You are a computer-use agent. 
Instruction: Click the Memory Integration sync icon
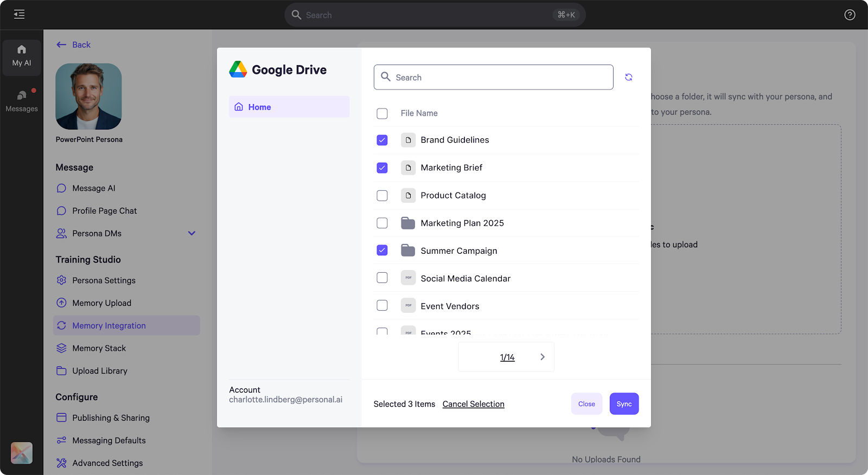tap(61, 325)
